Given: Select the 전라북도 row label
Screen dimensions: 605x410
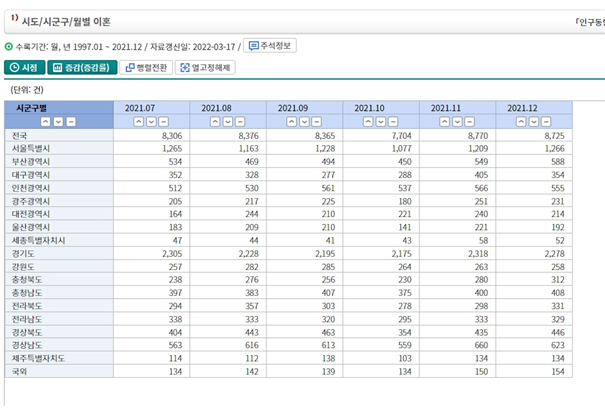Looking at the screenshot, I should click(x=27, y=306).
